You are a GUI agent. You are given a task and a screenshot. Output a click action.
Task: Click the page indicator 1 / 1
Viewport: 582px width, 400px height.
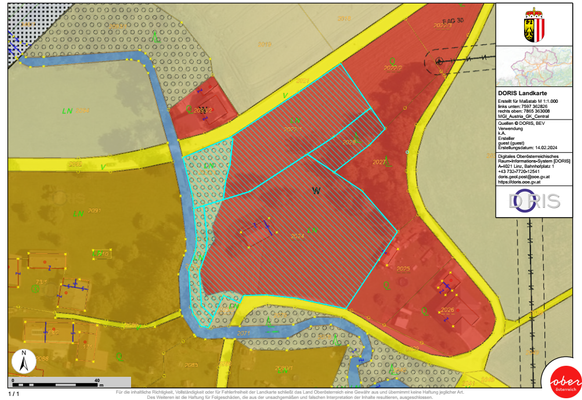pos(13,394)
